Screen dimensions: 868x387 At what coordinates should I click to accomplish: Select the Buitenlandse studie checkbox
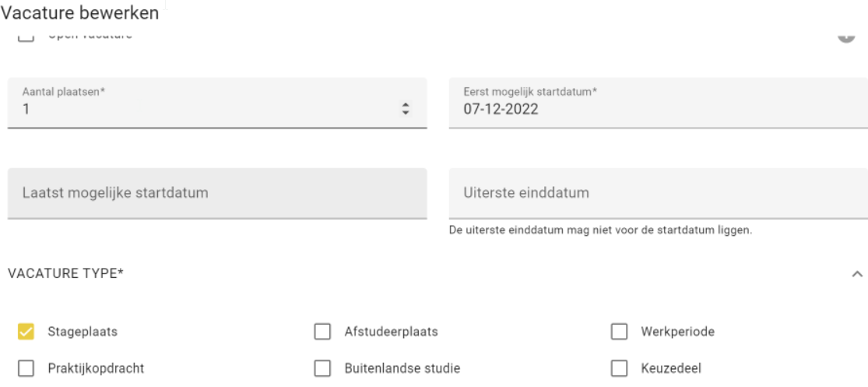pyautogui.click(x=322, y=368)
